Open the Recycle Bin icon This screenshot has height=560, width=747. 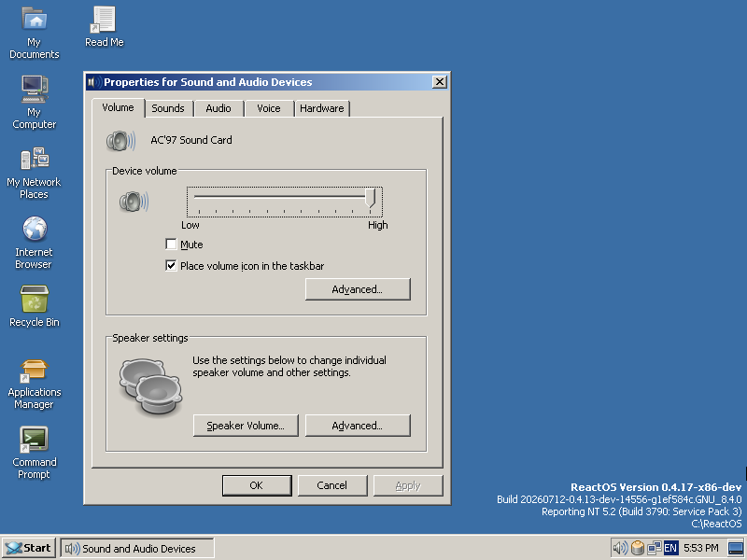[x=35, y=306]
